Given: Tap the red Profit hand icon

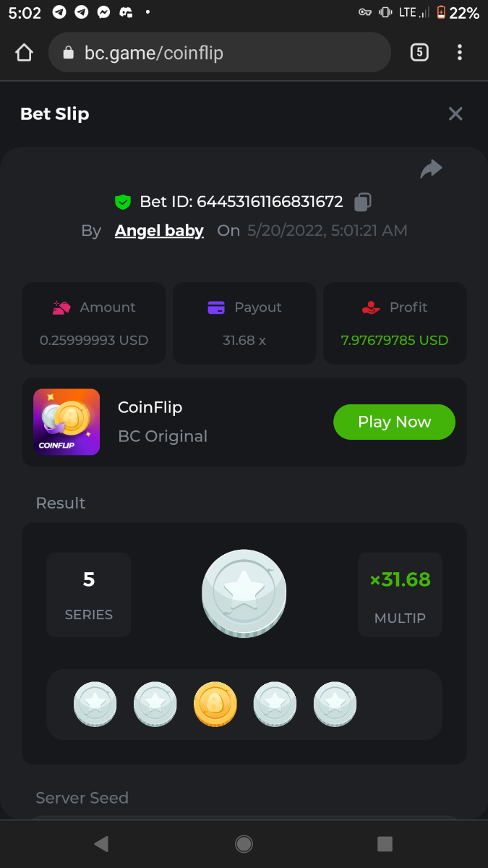Looking at the screenshot, I should (x=371, y=307).
